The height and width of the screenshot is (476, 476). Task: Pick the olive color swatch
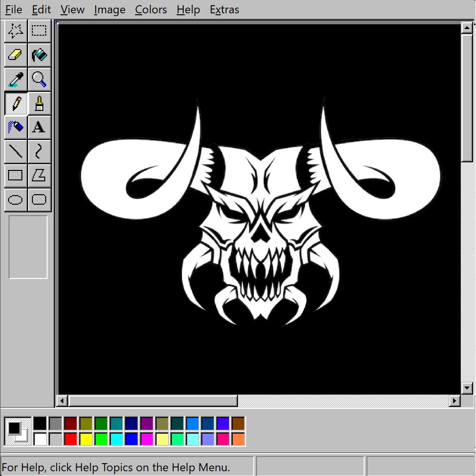coord(86,424)
